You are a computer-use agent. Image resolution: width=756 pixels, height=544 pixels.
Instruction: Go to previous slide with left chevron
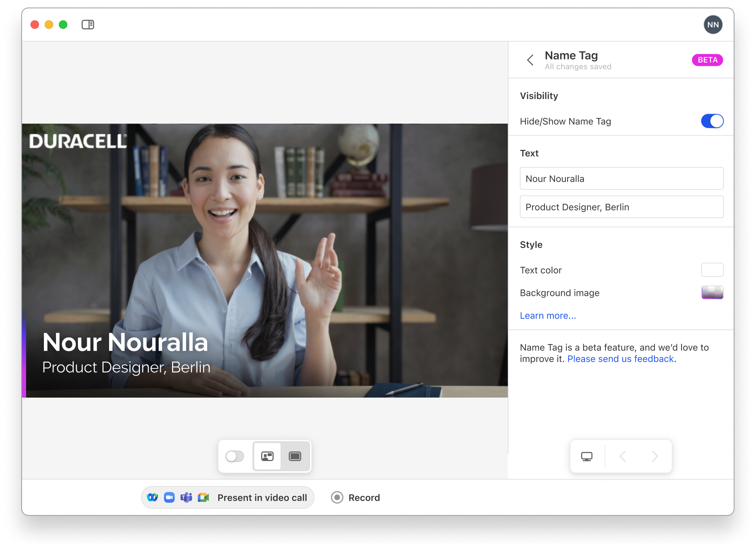point(623,456)
